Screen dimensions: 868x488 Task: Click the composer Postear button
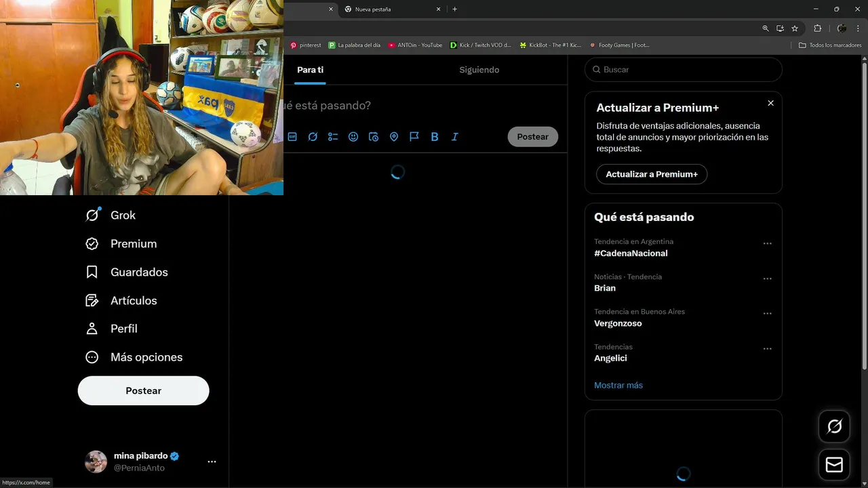pyautogui.click(x=532, y=136)
